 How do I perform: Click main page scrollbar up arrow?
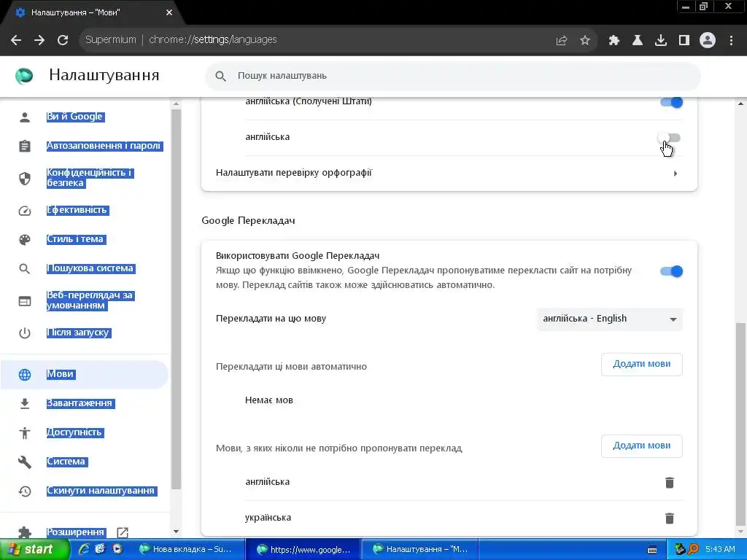740,104
